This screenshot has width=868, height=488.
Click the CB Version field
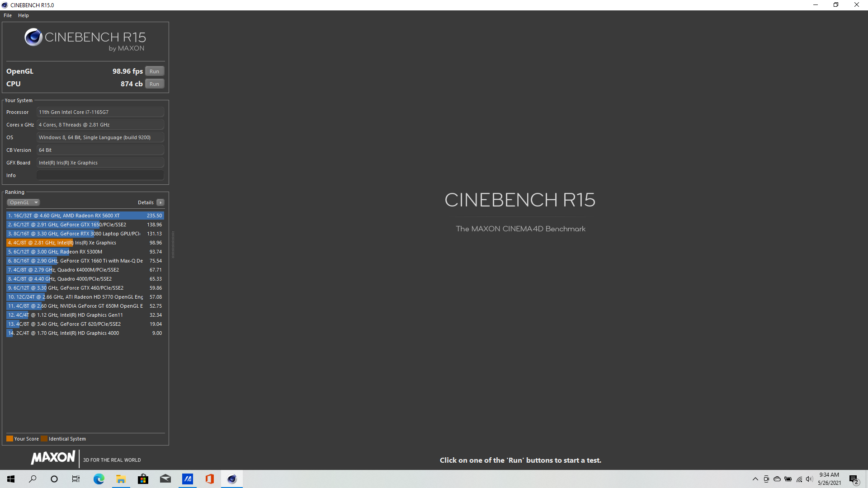coord(100,150)
